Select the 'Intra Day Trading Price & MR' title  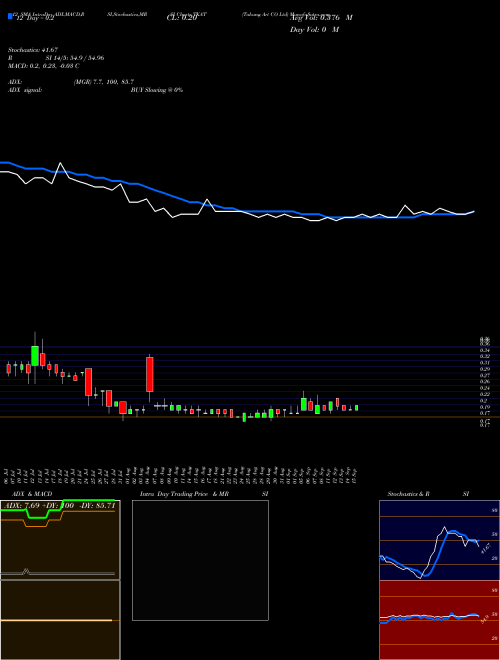coord(184,494)
